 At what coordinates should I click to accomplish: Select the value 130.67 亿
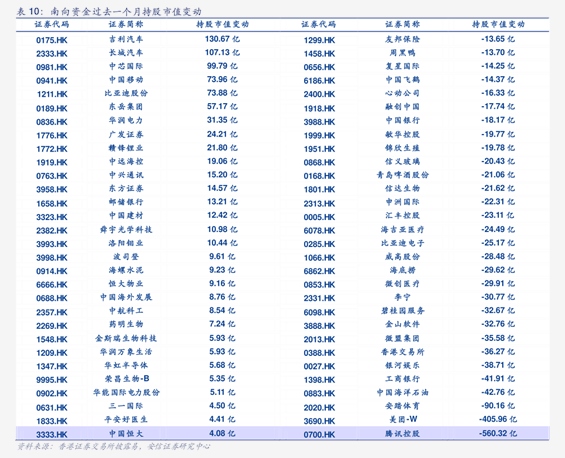click(x=222, y=39)
